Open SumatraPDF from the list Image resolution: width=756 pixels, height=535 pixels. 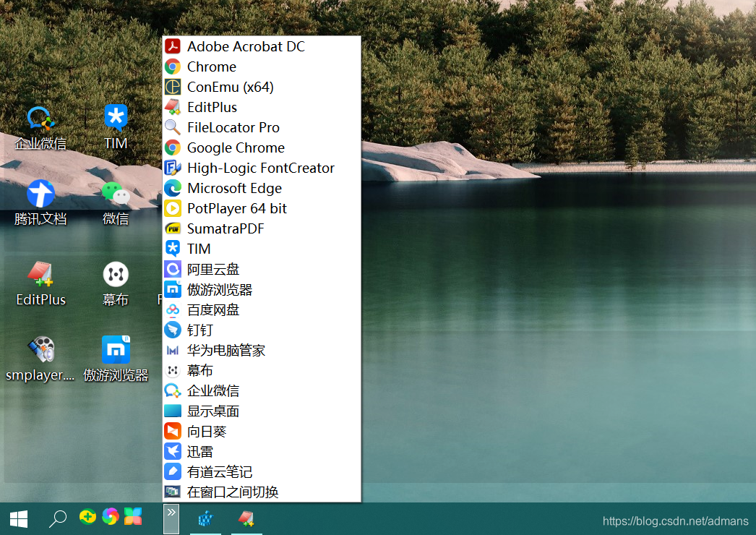(x=262, y=228)
